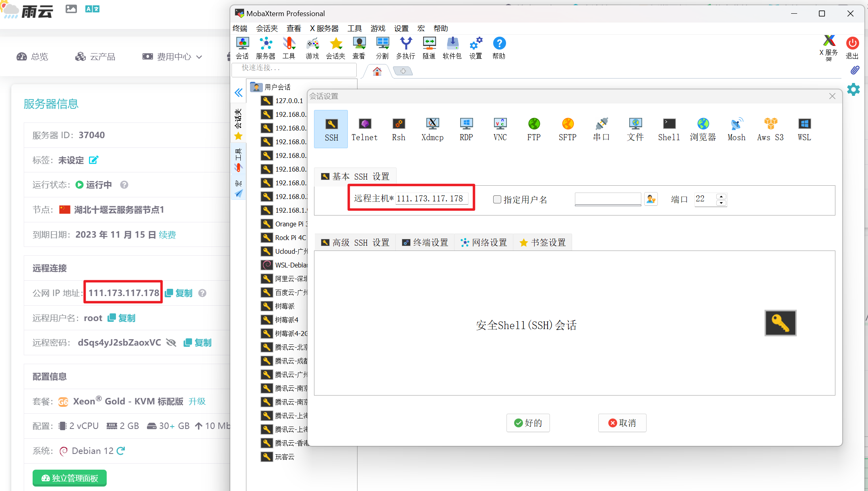
Task: Click the 好的 confirm button
Action: pyautogui.click(x=528, y=423)
